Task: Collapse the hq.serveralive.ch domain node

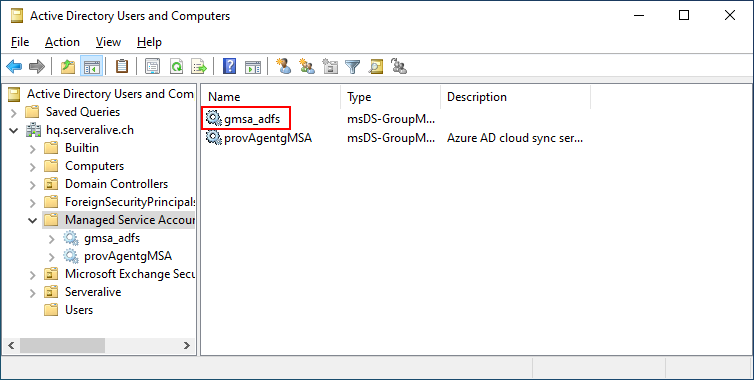Action: (13, 130)
